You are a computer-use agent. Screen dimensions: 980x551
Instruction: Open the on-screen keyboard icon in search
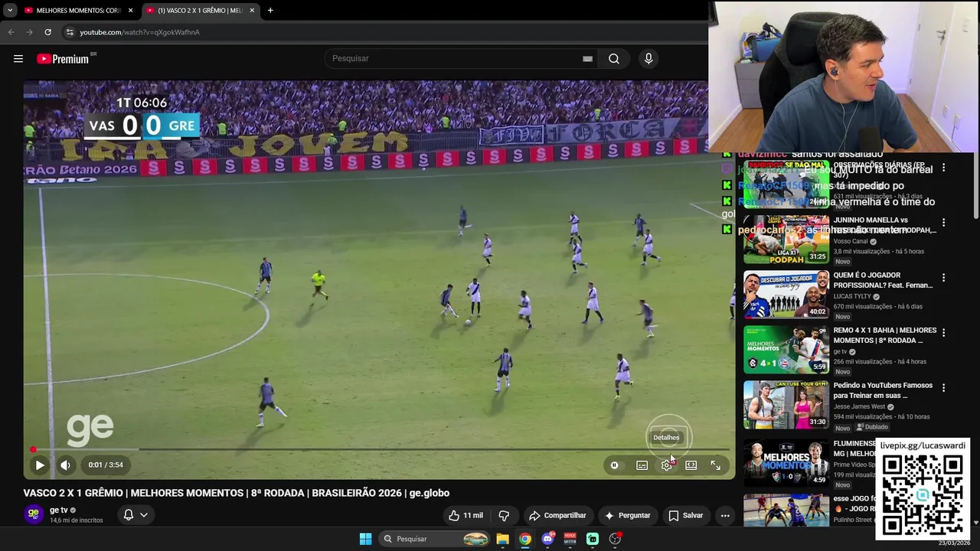(x=587, y=59)
